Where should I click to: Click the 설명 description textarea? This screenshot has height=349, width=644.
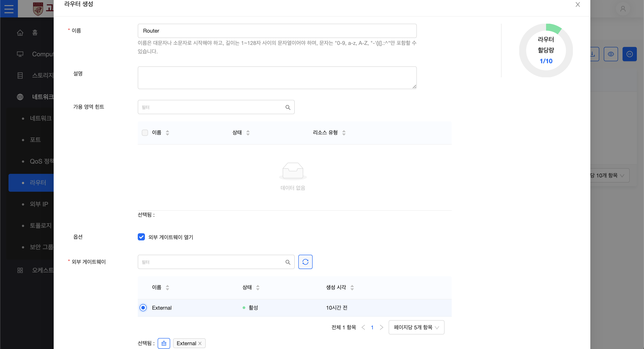[x=277, y=78]
